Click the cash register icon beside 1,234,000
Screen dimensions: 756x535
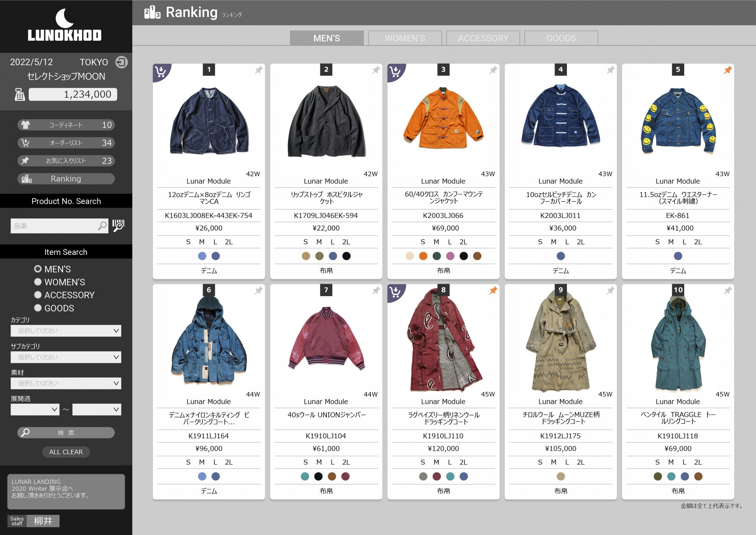click(x=19, y=95)
